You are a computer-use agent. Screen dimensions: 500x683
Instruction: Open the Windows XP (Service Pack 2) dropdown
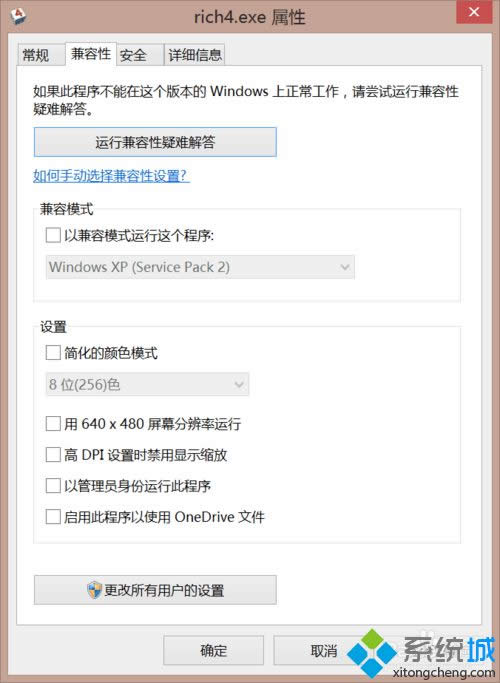(200, 267)
